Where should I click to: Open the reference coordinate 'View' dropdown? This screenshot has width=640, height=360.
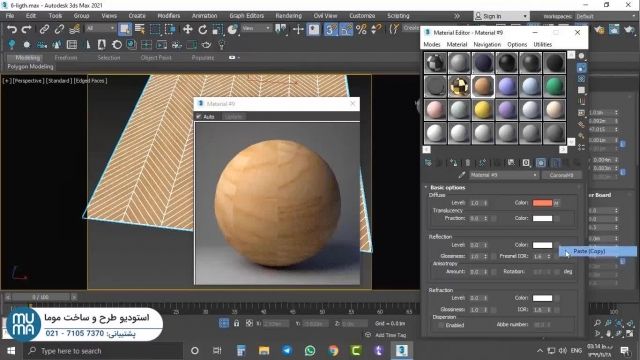click(256, 28)
